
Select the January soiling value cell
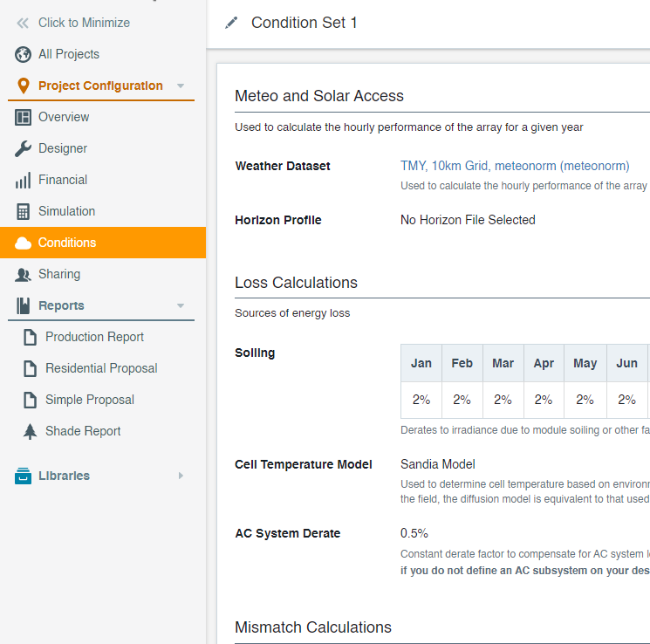point(421,400)
